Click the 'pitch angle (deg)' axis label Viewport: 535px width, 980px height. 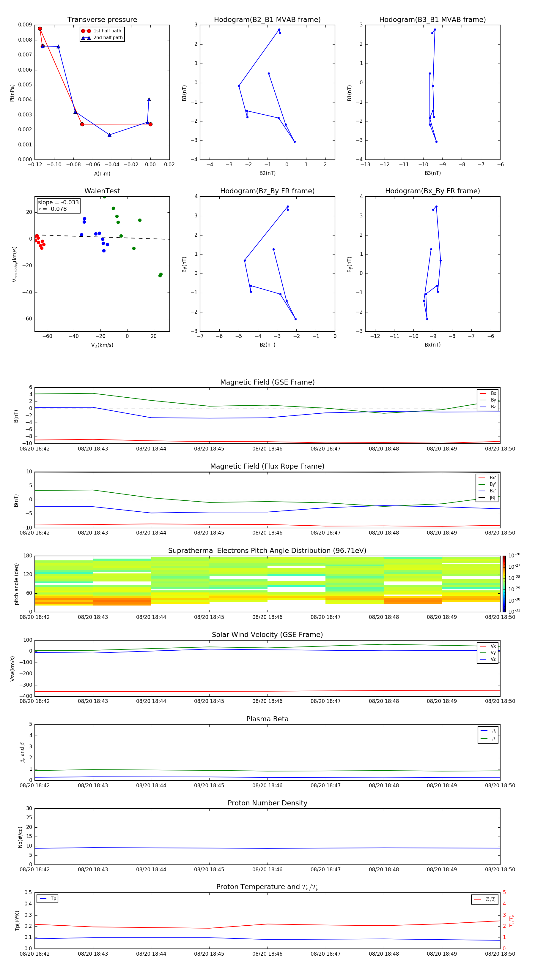(16, 584)
